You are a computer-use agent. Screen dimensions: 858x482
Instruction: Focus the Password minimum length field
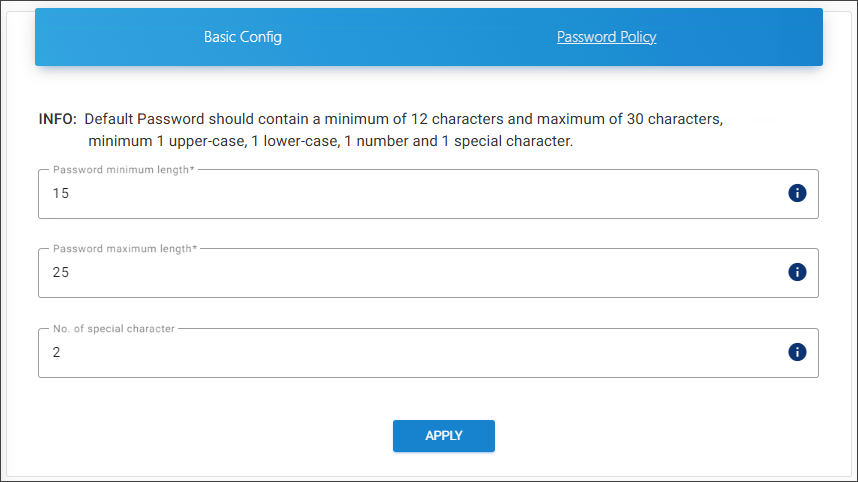400,194
